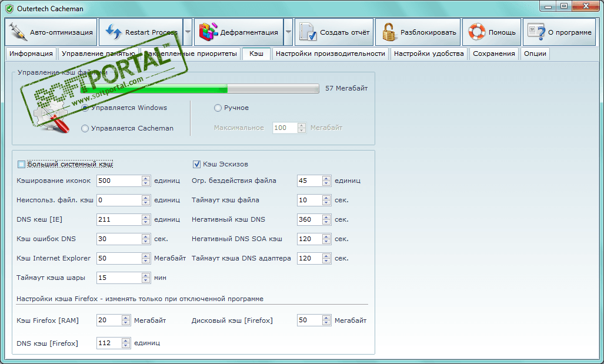The width and height of the screenshot is (604, 364).
Task: Click the Авто-оптимизация syringe icon
Action: [x=18, y=32]
